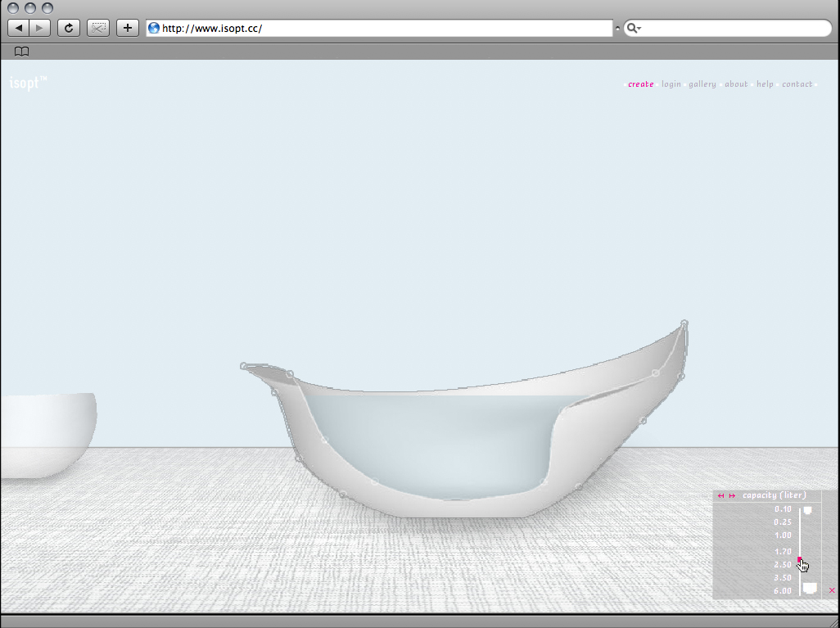Go forward with the browser forward arrow
The height and width of the screenshot is (628, 840).
point(39,28)
